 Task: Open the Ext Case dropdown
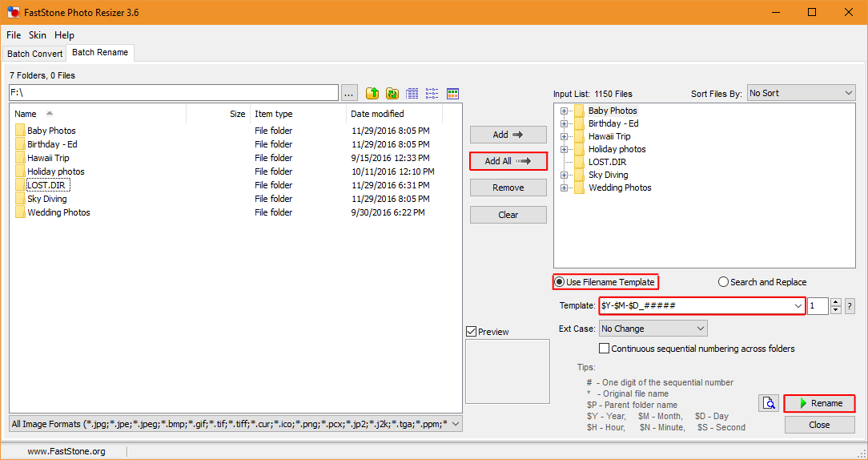point(653,329)
